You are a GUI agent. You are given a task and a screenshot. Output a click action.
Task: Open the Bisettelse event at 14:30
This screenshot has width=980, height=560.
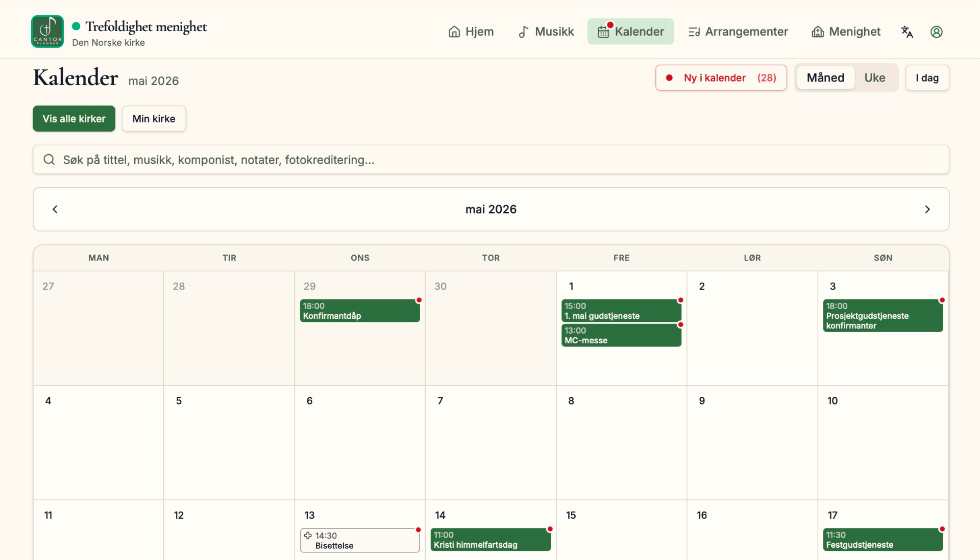coord(360,540)
